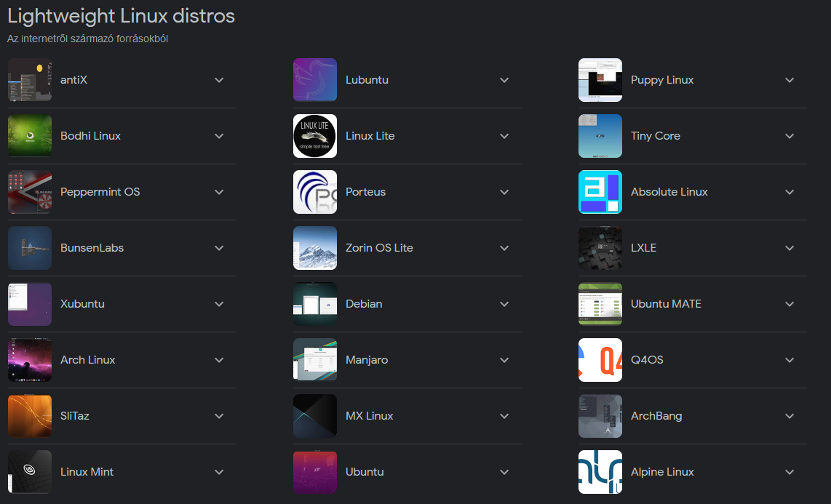Open the SliTaz orange thumbnail
This screenshot has width=831, height=504.
[30, 416]
